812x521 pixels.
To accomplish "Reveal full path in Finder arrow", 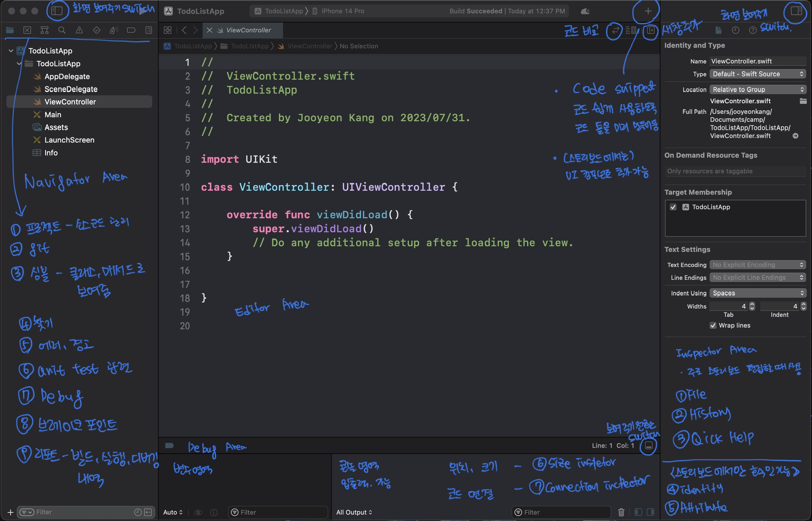I will point(795,136).
